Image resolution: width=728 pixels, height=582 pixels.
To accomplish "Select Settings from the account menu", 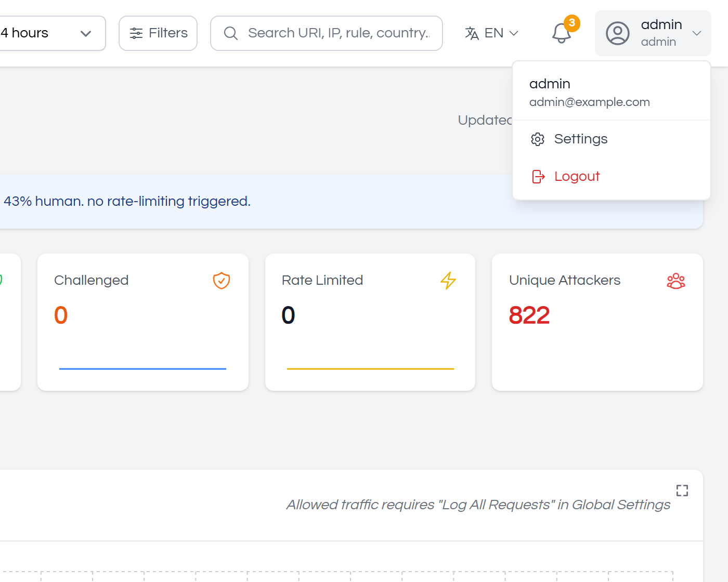I will [x=612, y=139].
